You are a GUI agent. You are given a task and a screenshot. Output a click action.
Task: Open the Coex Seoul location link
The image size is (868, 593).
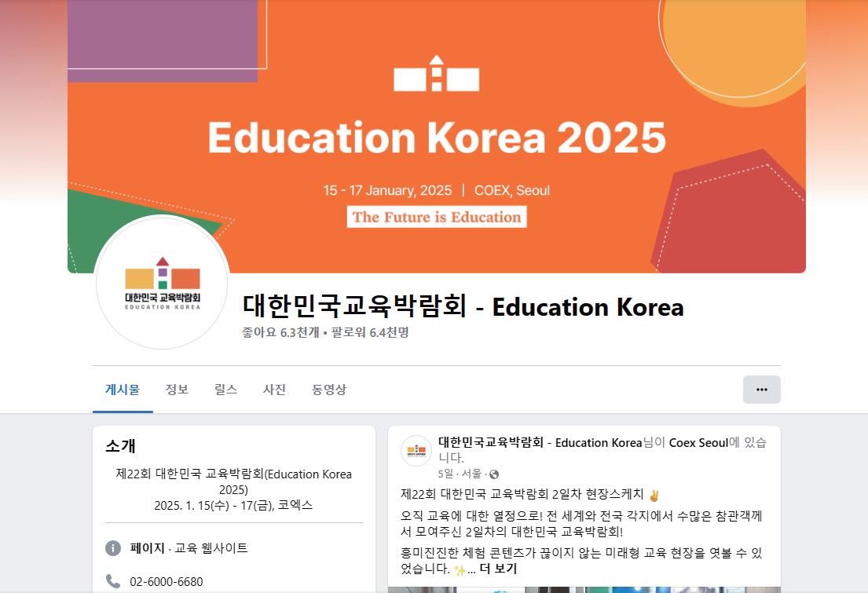698,443
